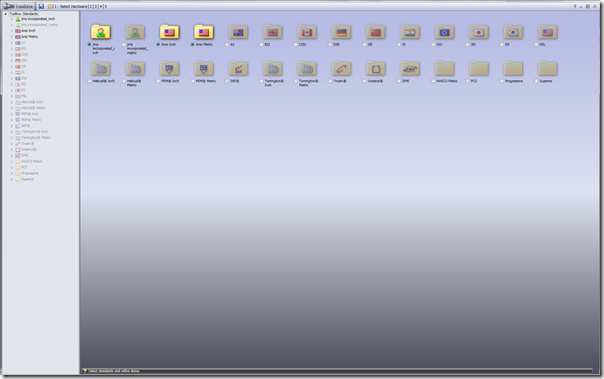Open the Ansi Inch folder icon
The image size is (604, 379).
(169, 32)
